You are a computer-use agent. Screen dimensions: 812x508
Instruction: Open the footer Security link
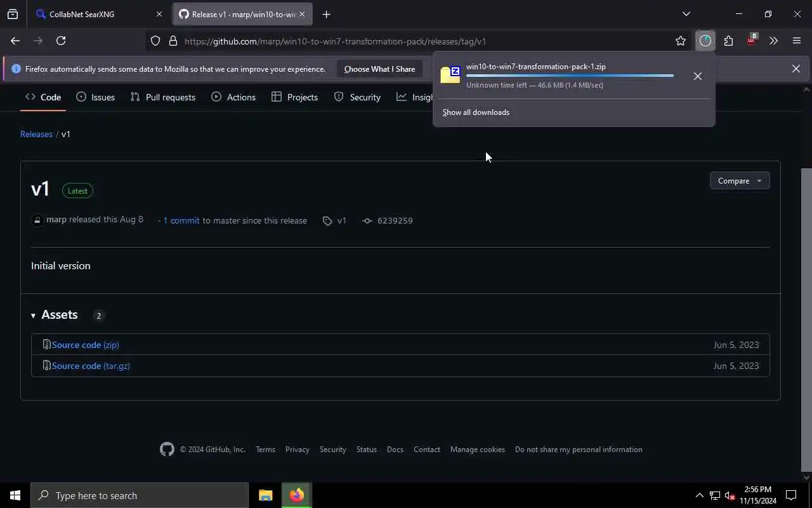332,450
